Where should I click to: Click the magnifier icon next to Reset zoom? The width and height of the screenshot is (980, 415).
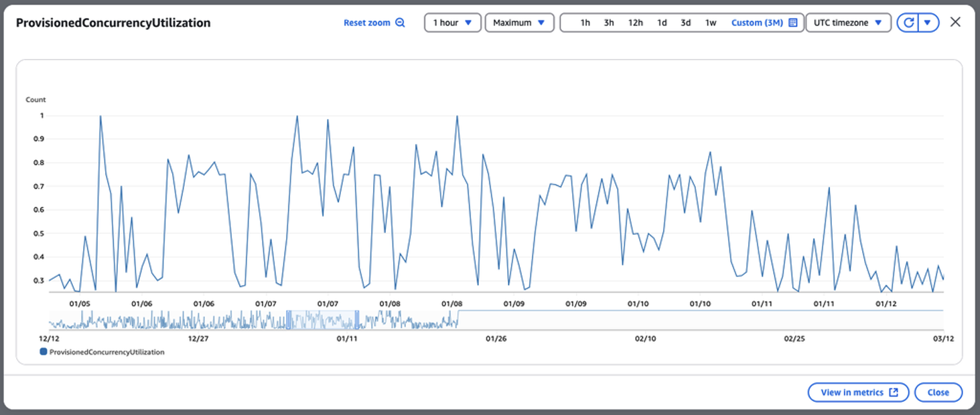tap(399, 22)
